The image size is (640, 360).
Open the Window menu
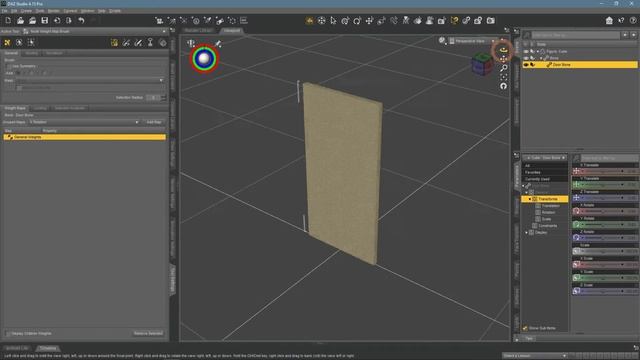[x=87, y=11]
